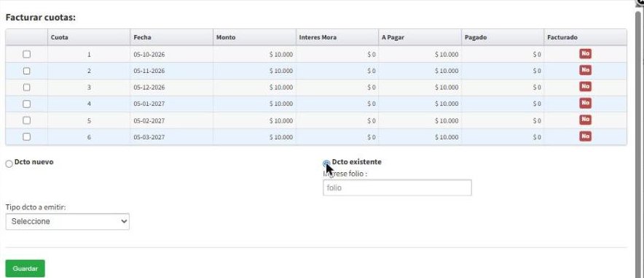Viewport: 644px width, 278px height.
Task: Click the date 05-03-2027
Action: click(x=149, y=137)
